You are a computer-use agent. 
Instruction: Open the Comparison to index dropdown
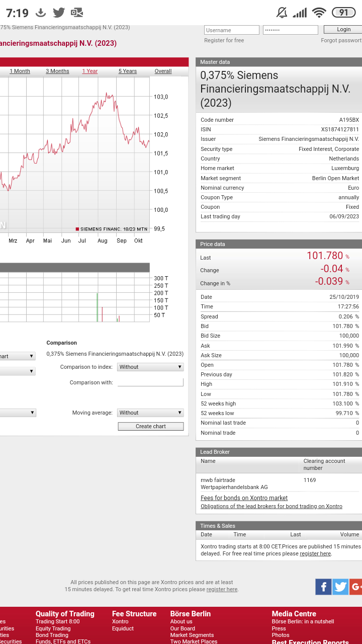(x=150, y=367)
